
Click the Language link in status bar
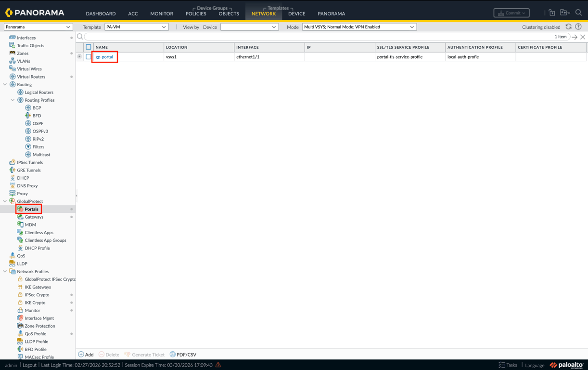pos(535,365)
